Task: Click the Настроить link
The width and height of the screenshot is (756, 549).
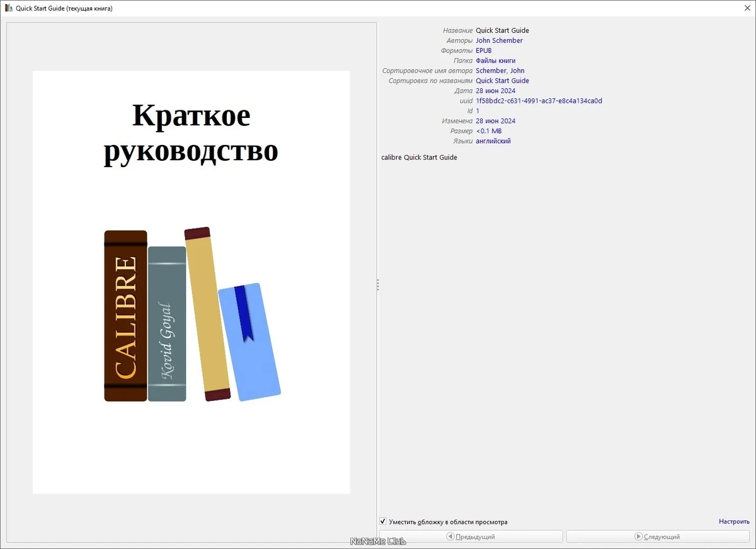Action: click(x=734, y=522)
